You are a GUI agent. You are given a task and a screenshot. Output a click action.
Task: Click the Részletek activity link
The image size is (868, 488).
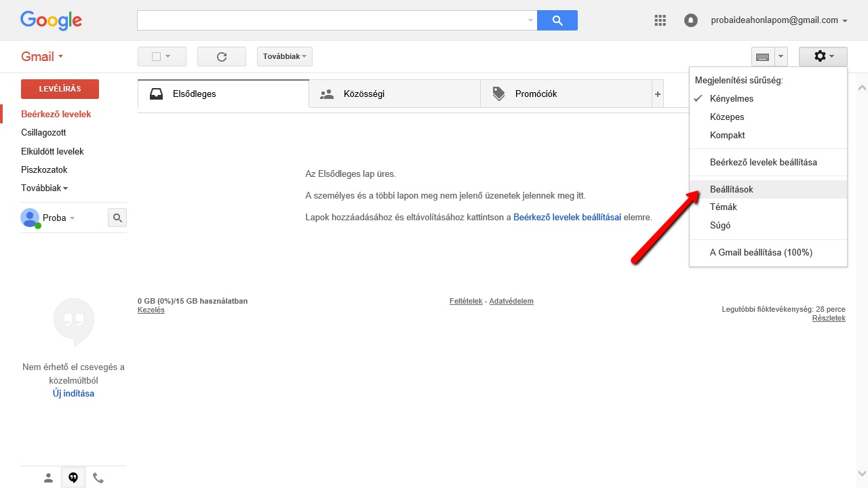829,318
